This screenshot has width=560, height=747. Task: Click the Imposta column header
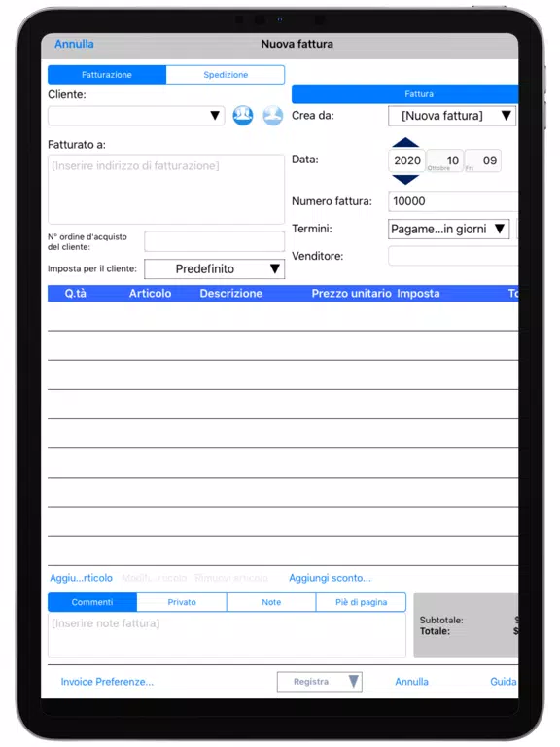[419, 294]
